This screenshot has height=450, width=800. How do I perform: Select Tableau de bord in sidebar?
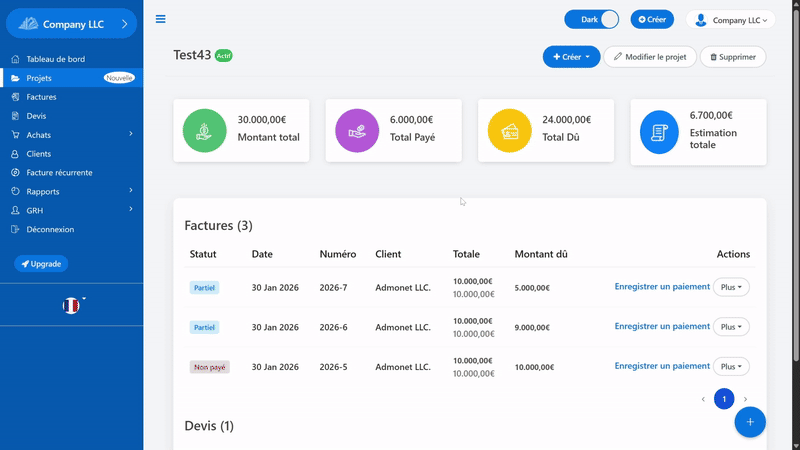pyautogui.click(x=55, y=59)
